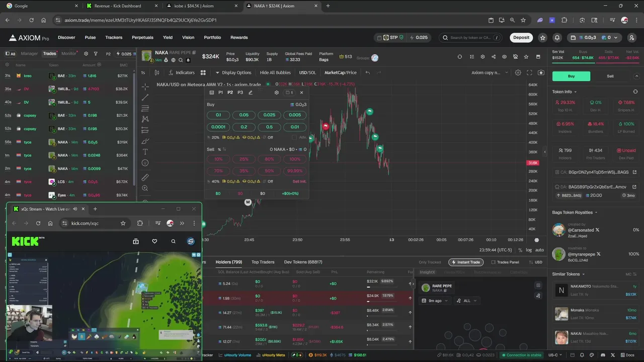
Task: Open the Perpetuals nav item
Action: [142, 38]
